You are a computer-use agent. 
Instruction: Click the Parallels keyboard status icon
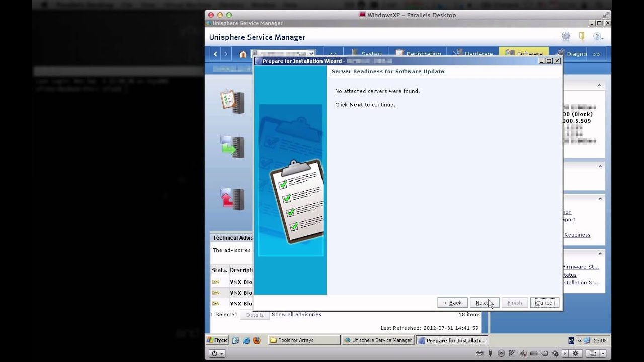point(479,353)
